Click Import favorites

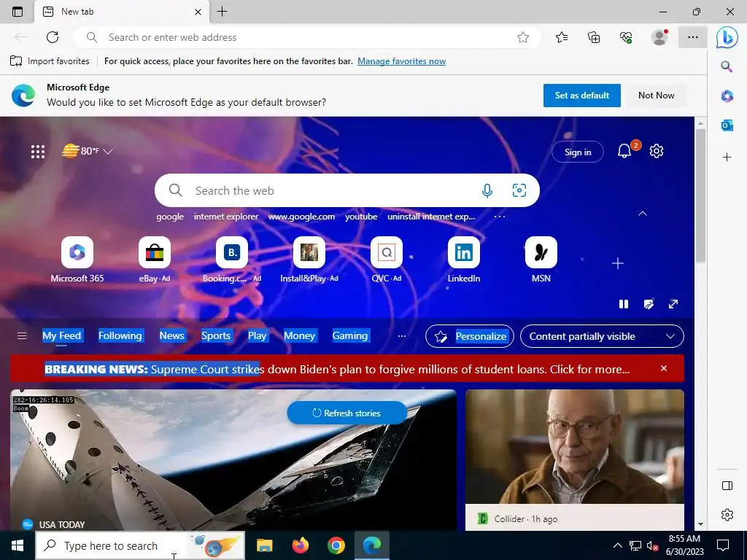[50, 61]
